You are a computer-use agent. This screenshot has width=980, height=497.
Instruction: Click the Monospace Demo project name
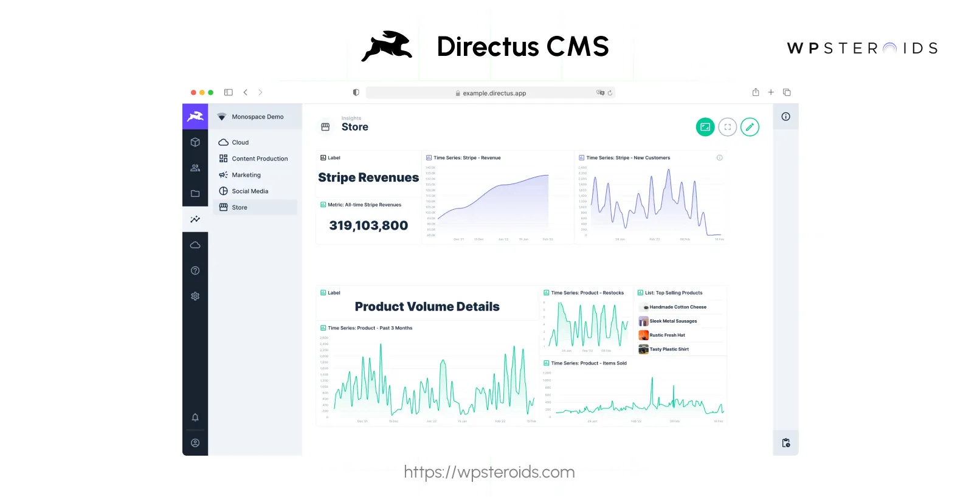[x=258, y=117]
